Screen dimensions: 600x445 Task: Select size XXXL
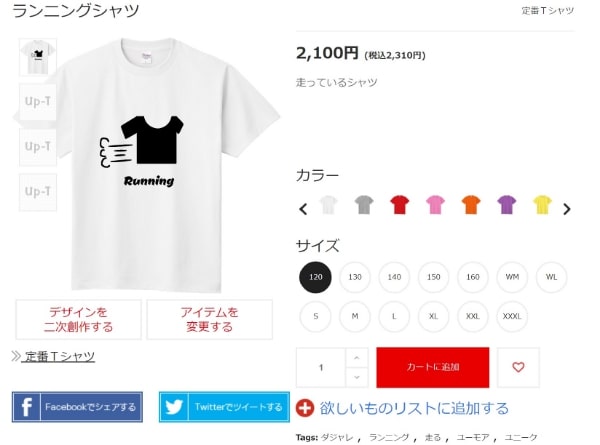click(x=512, y=316)
